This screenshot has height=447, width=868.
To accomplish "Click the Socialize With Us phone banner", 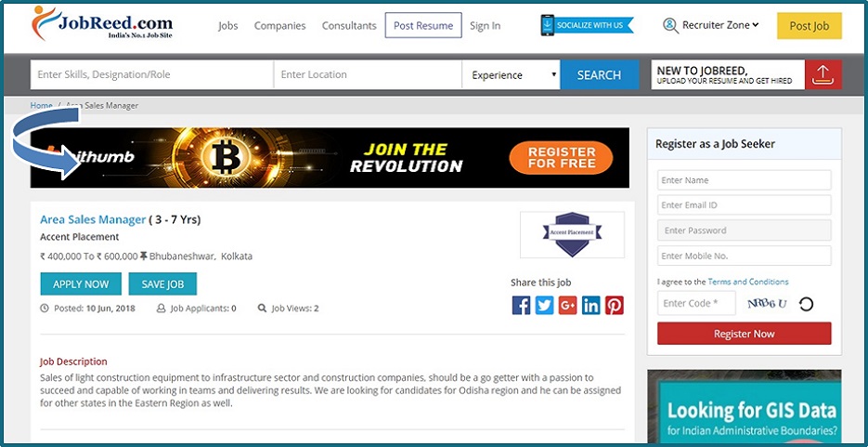I will click(587, 25).
